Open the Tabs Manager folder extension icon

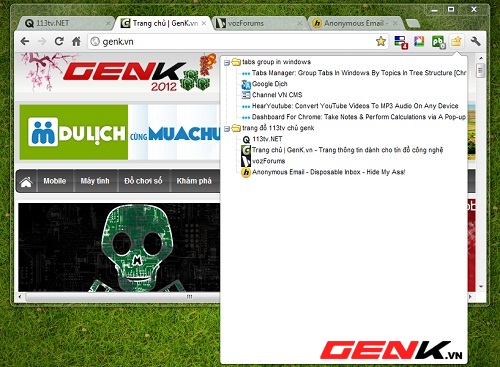click(456, 41)
